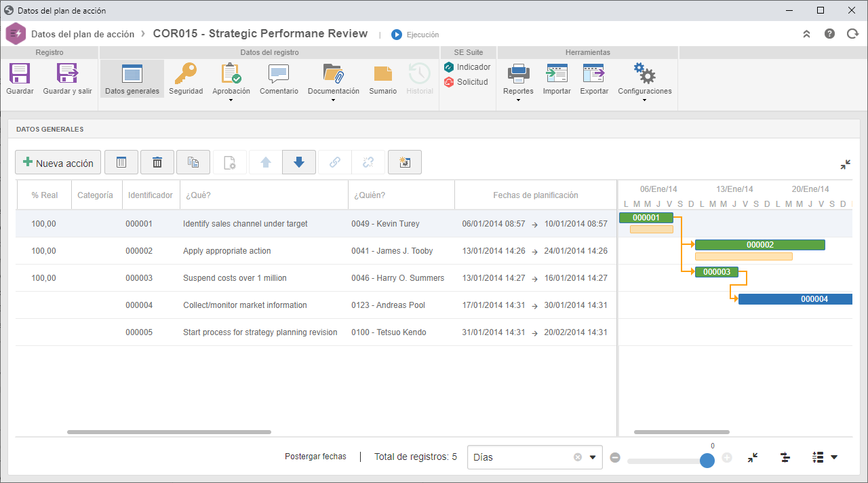Click the help question mark icon

tap(829, 34)
